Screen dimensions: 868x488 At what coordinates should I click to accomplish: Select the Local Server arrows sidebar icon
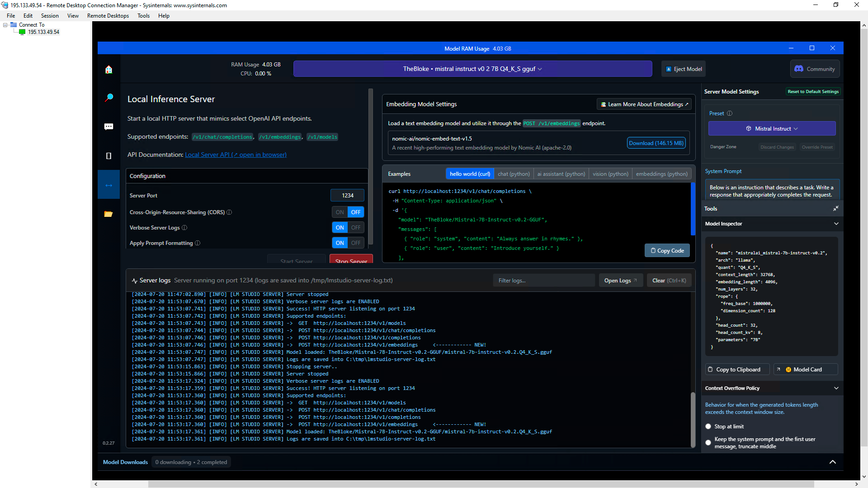click(x=108, y=185)
